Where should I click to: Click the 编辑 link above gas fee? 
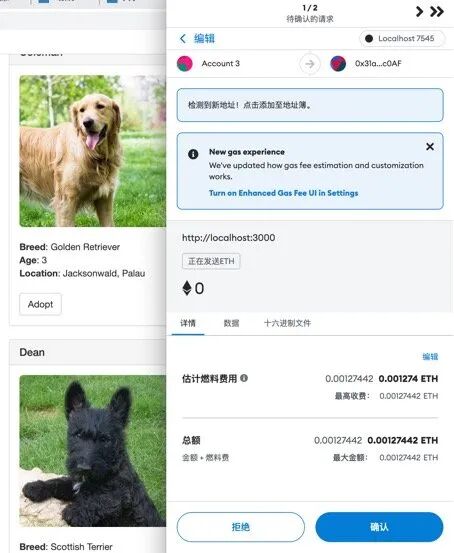[430, 357]
